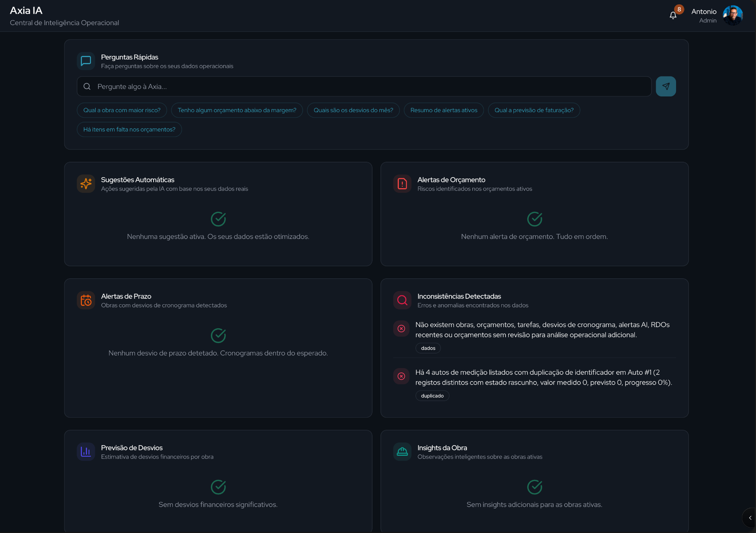
Task: Click 'Central de Inteligência Operacional' subtitle
Action: [x=65, y=23]
